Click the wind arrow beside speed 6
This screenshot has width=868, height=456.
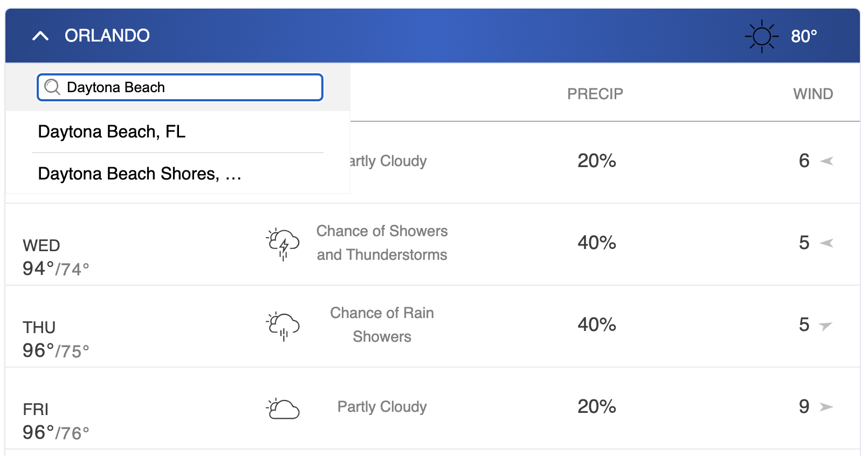(x=826, y=161)
